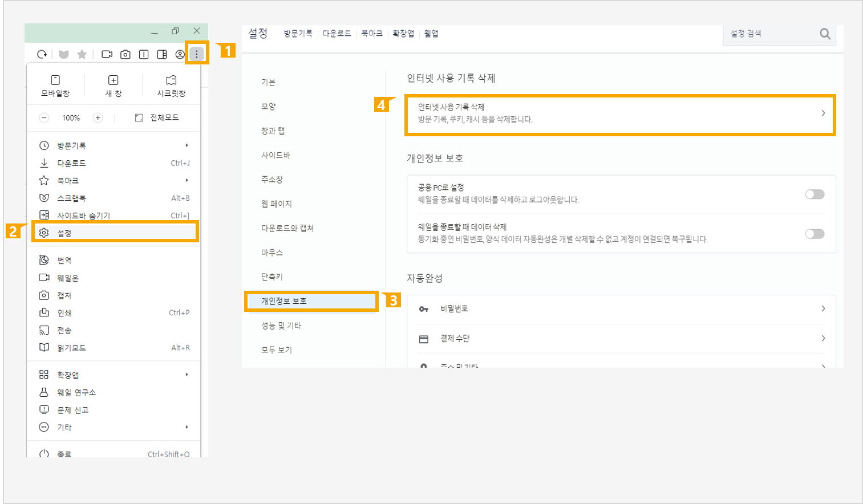Open the mobile window (모바일창) icon
This screenshot has width=863, height=504.
click(x=55, y=85)
